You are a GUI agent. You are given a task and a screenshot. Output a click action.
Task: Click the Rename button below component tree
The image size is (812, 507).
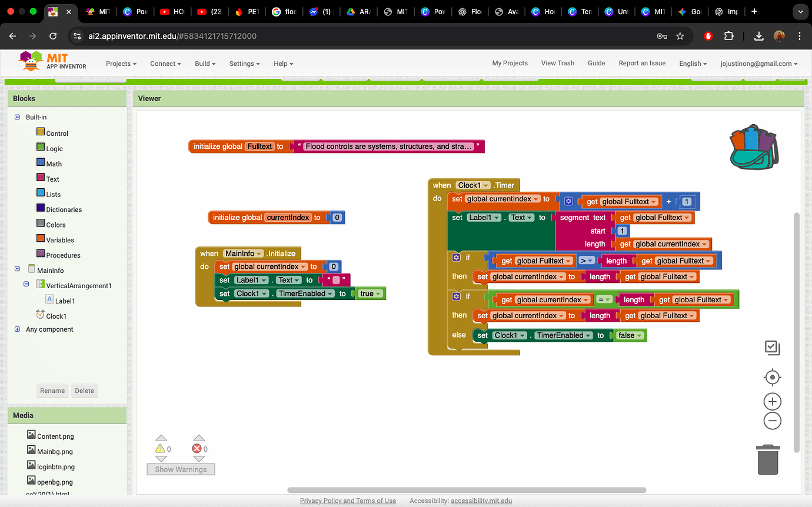(52, 390)
